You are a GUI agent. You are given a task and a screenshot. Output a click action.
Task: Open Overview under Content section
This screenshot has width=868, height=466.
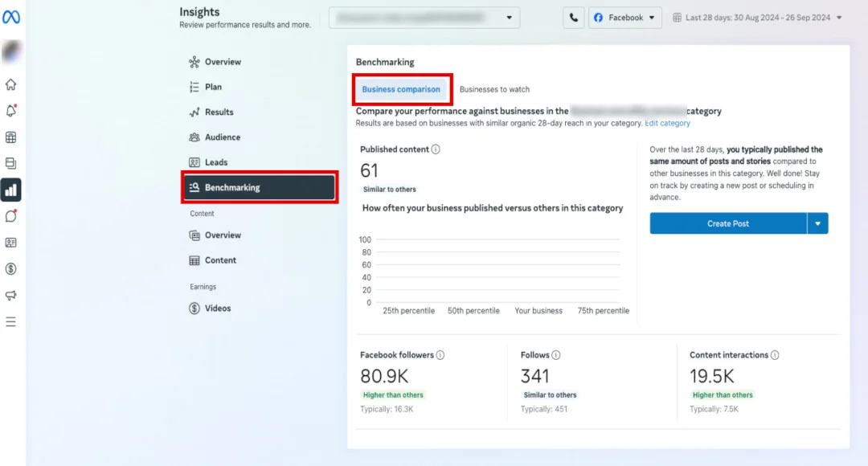223,235
